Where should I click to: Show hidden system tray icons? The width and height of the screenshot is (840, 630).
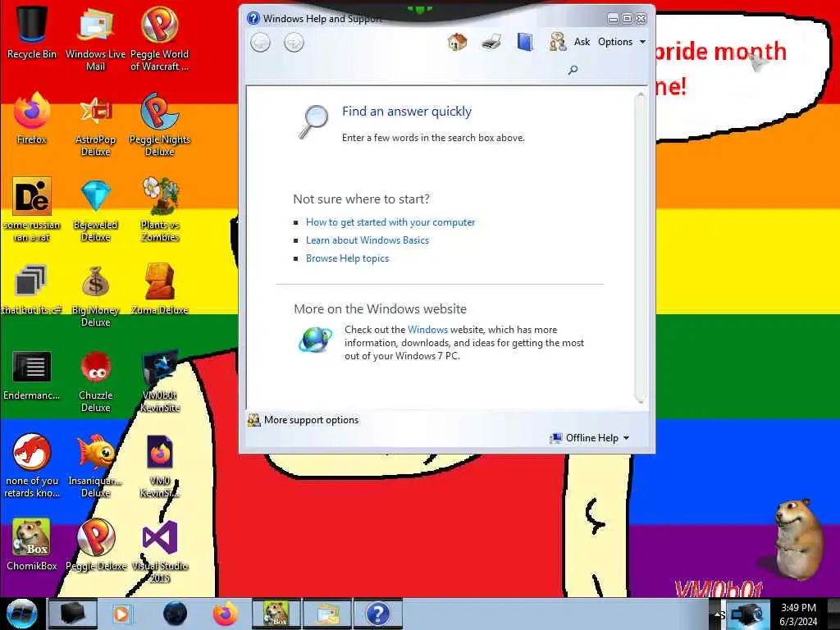point(718,614)
